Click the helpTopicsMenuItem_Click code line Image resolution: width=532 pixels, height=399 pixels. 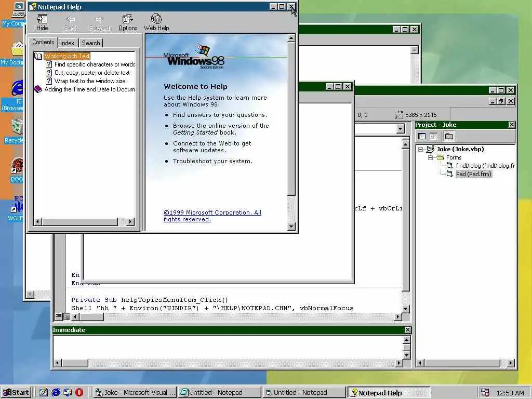click(x=150, y=300)
